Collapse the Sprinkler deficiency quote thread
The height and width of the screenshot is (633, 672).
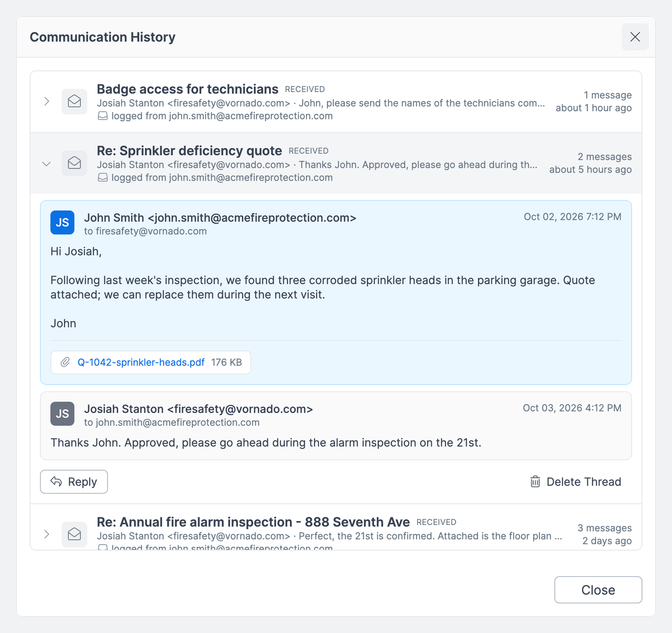47,164
